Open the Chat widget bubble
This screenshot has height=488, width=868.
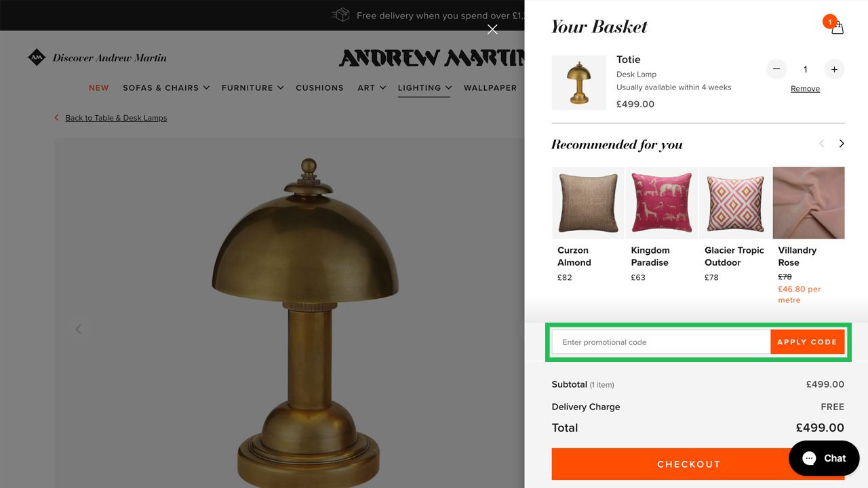(824, 458)
